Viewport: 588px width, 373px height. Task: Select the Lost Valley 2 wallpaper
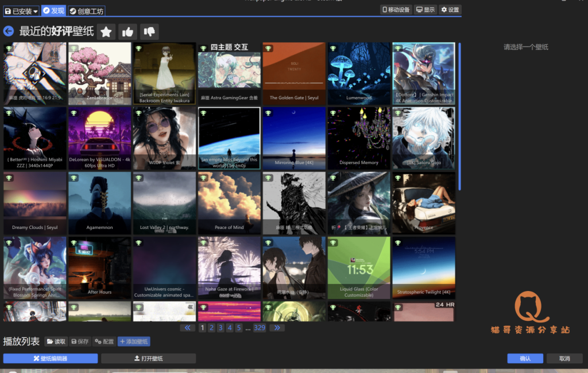pos(164,203)
